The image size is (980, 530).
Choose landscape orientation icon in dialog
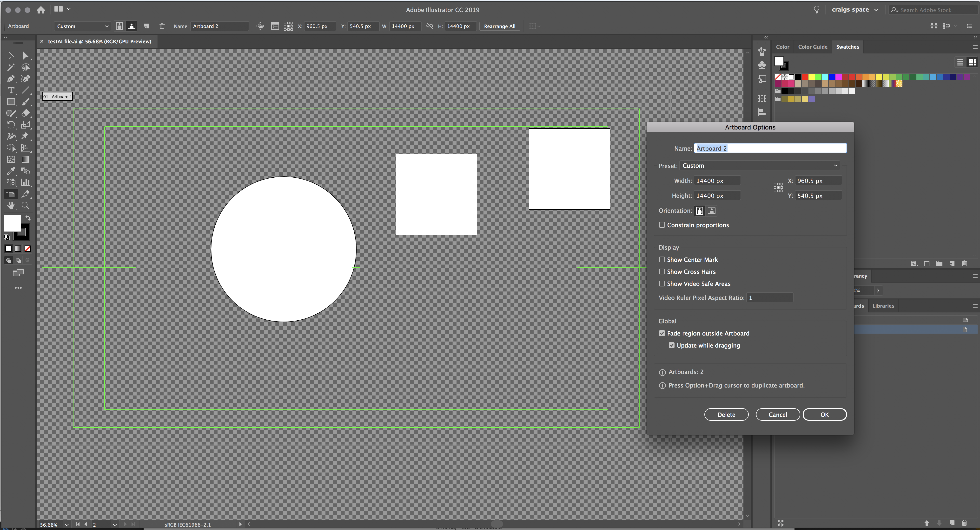tap(711, 211)
